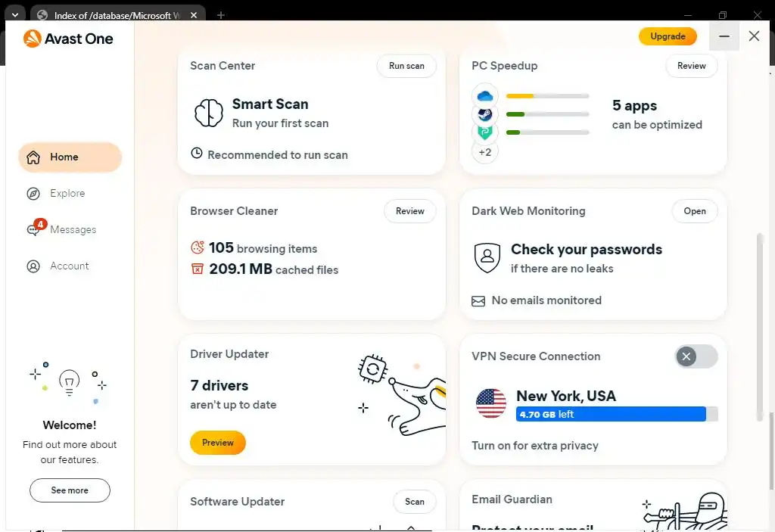This screenshot has height=532, width=775.
Task: Open a new browser tab with plus
Action: [221, 15]
